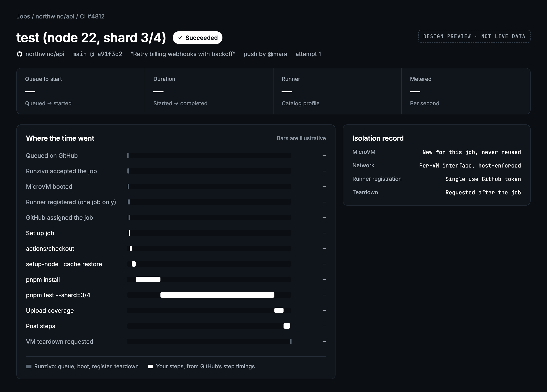This screenshot has width=547, height=392.
Task: Select the "GitHub assigned the job" row label
Action: point(59,218)
